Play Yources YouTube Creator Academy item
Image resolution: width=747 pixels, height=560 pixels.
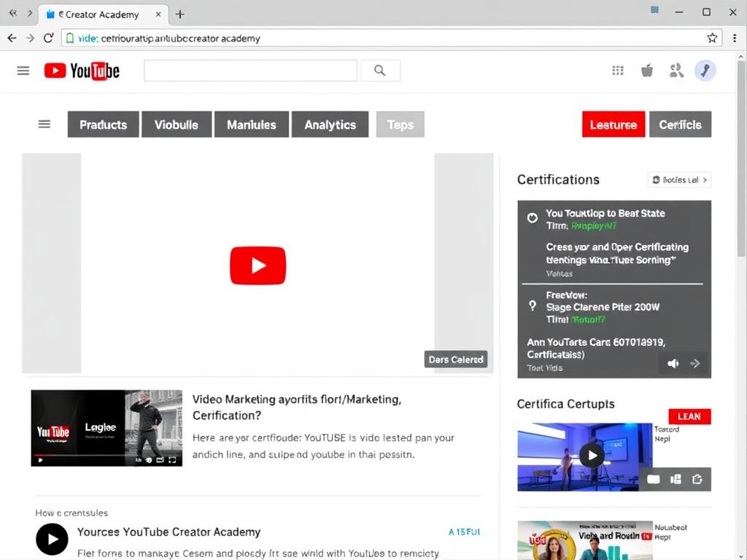pyautogui.click(x=52, y=539)
